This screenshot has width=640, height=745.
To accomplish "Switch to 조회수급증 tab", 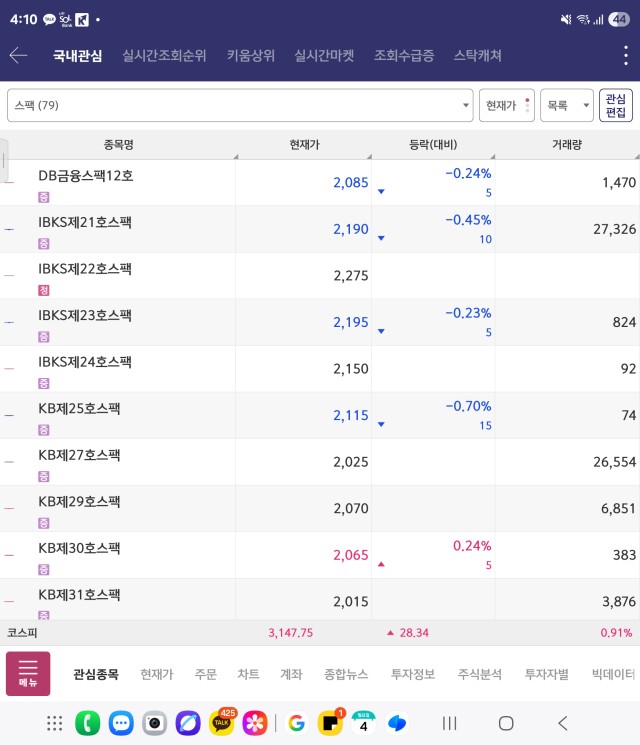I will tap(404, 56).
